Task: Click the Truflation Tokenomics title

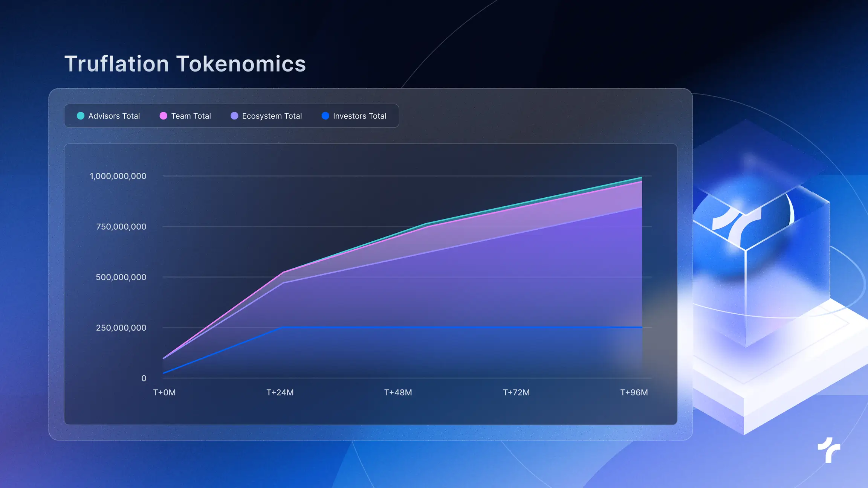Action: pyautogui.click(x=185, y=64)
